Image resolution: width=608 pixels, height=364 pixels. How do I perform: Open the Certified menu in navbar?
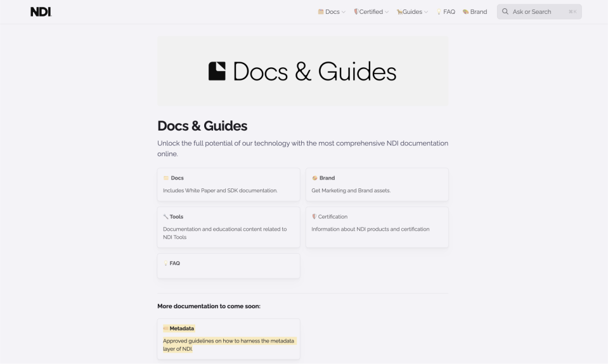coord(371,12)
